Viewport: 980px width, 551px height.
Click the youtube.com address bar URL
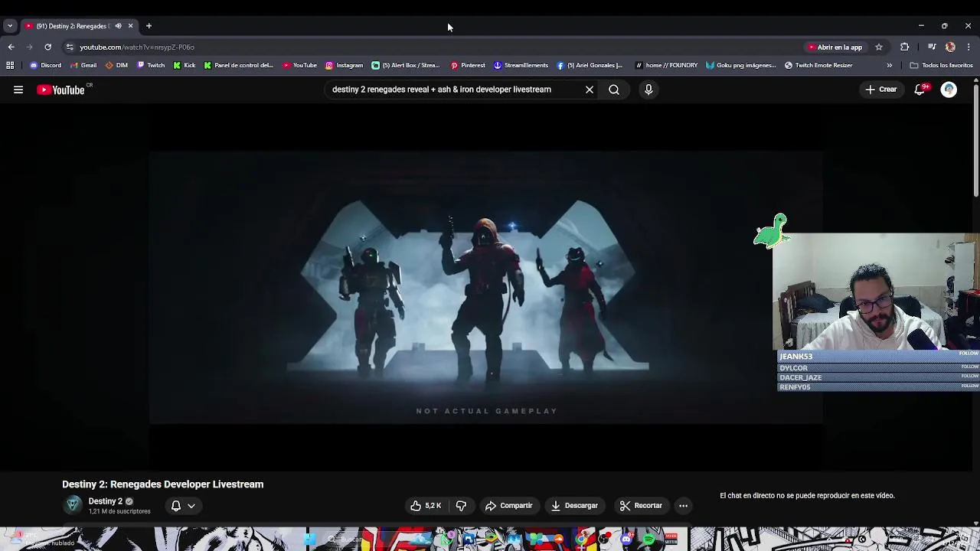(x=137, y=47)
